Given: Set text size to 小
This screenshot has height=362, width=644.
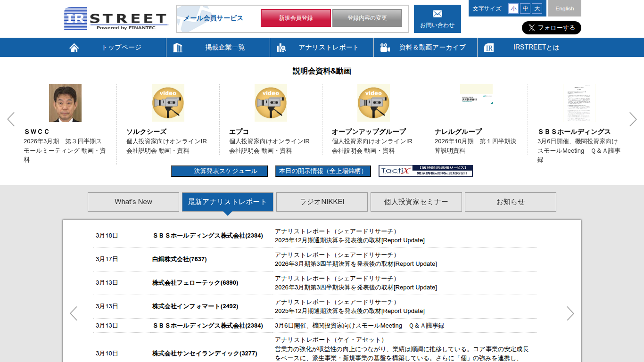Looking at the screenshot, I should pyautogui.click(x=513, y=8).
